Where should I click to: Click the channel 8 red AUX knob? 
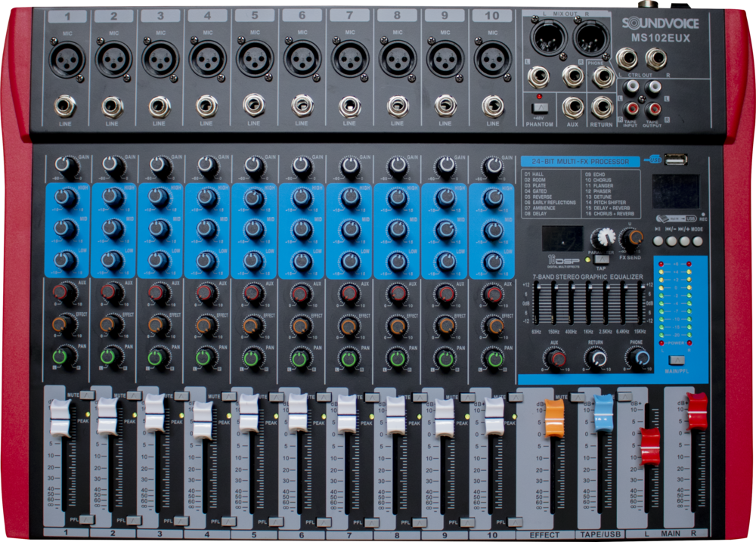[x=398, y=293]
